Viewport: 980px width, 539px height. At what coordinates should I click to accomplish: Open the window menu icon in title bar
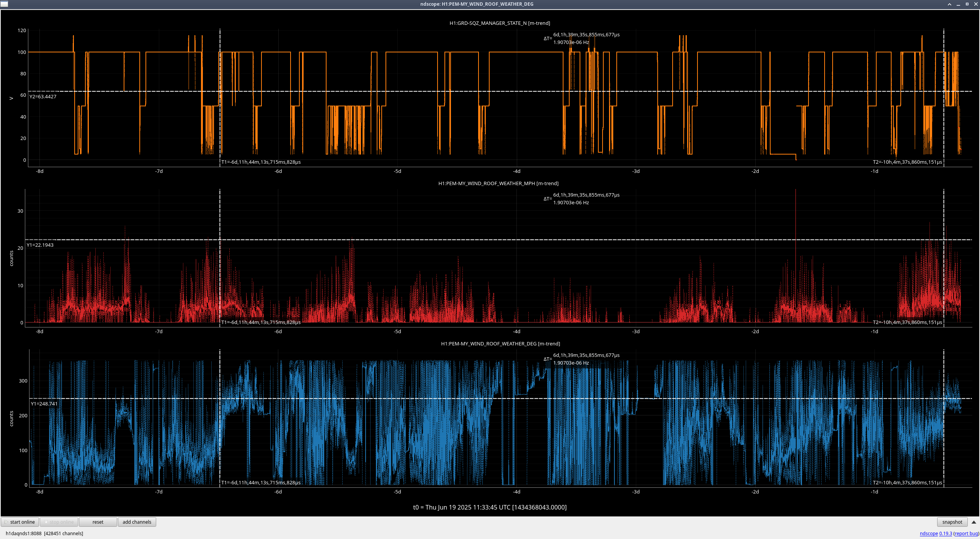coord(4,4)
